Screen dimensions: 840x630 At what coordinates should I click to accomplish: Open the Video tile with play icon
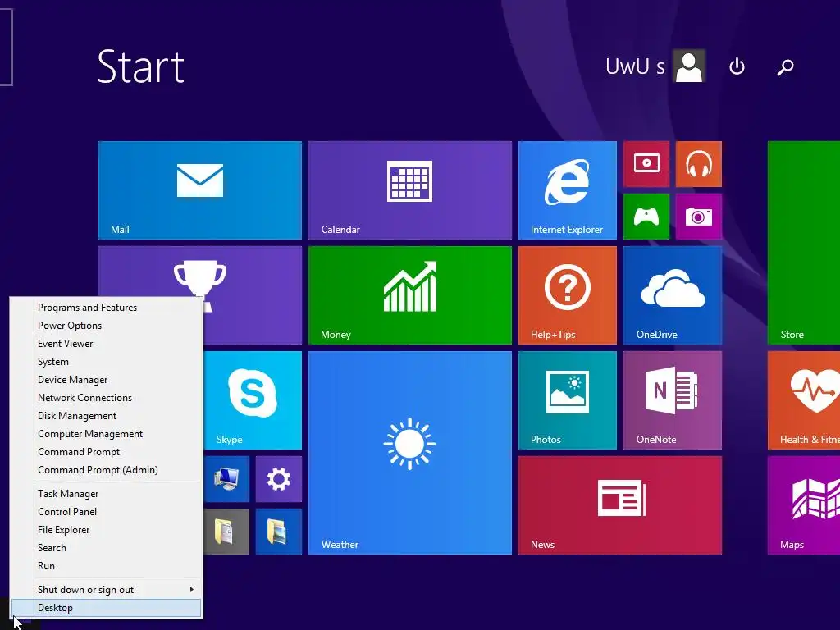646,164
